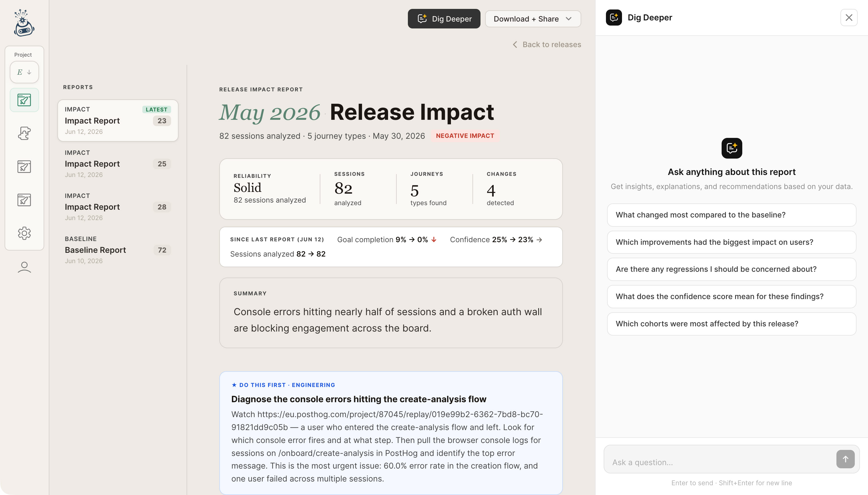Open the Project selector dropdown
The height and width of the screenshot is (495, 868).
(x=24, y=72)
